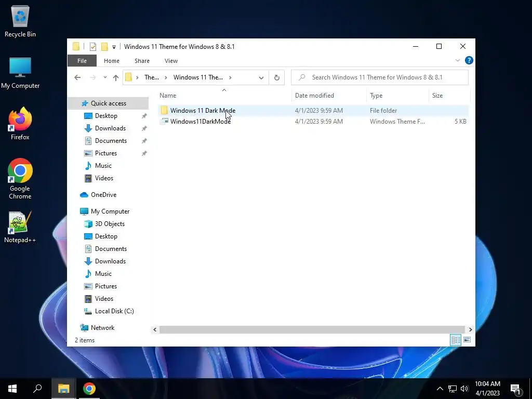The width and height of the screenshot is (532, 399).
Task: Expand the breadcrumb chevron after 'Windows 11 The...'
Action: pyautogui.click(x=230, y=77)
